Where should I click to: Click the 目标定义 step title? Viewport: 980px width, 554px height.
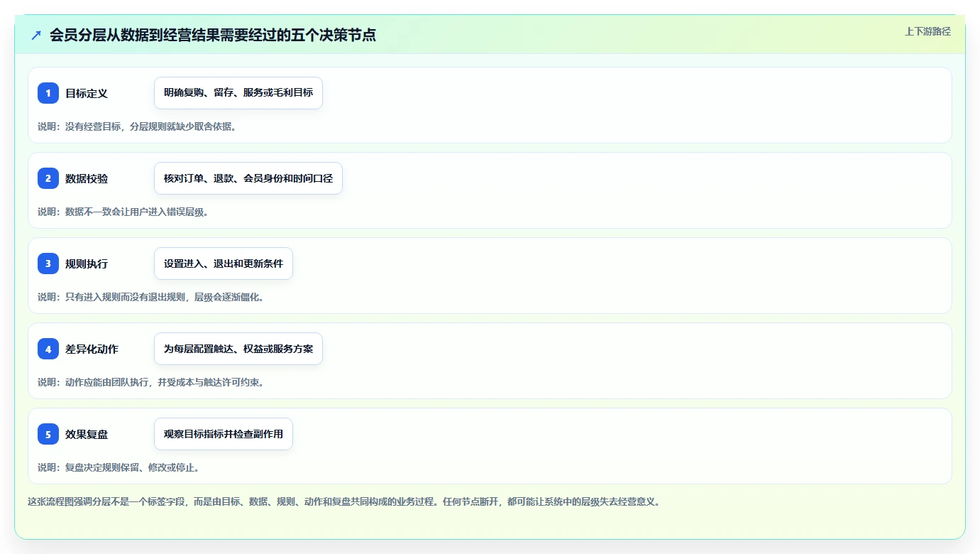pos(87,93)
